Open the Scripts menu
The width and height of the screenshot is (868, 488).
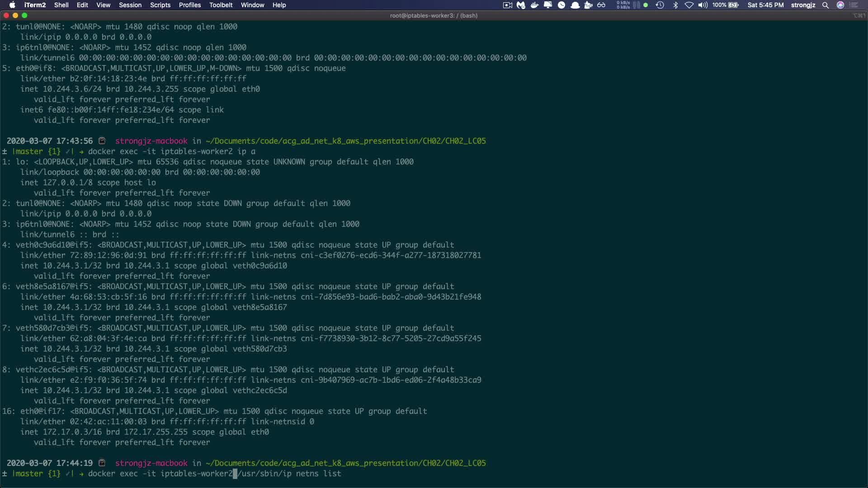pos(160,5)
